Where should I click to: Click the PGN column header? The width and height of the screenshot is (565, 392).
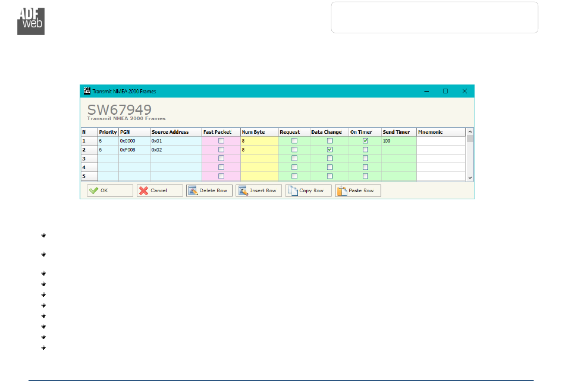(x=134, y=132)
